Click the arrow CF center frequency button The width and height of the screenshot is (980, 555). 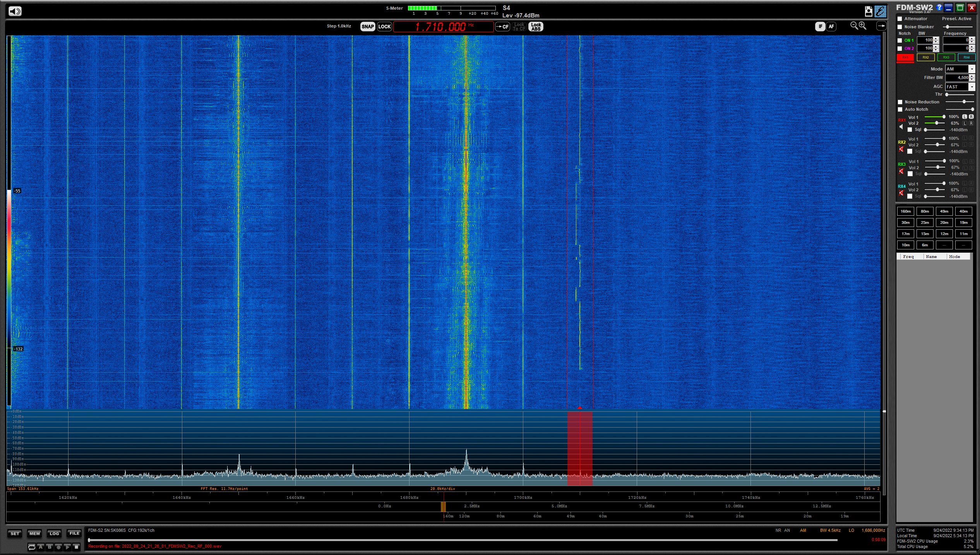[502, 27]
